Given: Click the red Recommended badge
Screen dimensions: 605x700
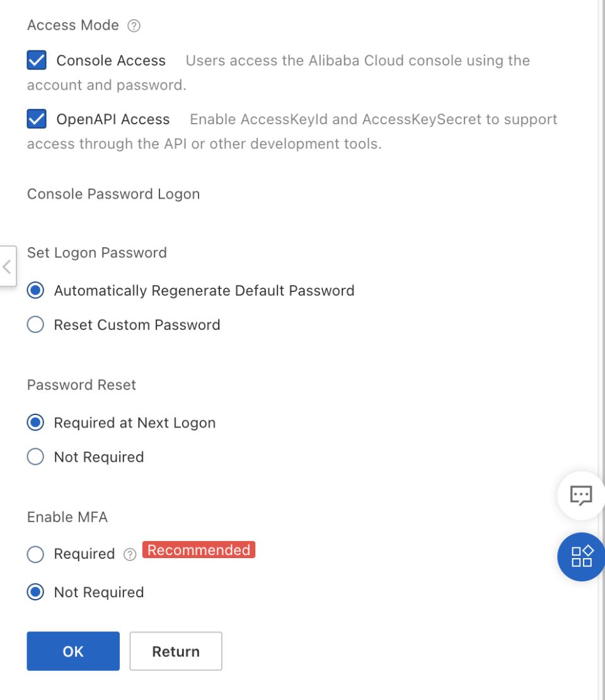Looking at the screenshot, I should pyautogui.click(x=199, y=550).
